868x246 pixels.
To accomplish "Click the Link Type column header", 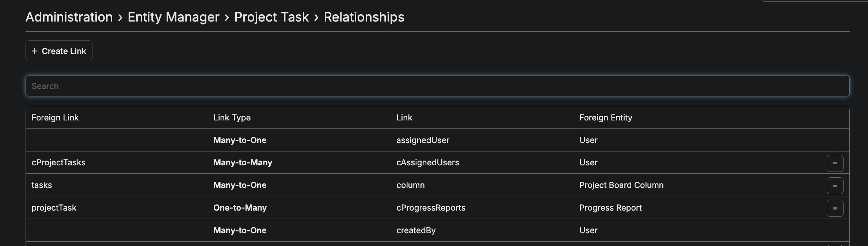I will tap(232, 118).
